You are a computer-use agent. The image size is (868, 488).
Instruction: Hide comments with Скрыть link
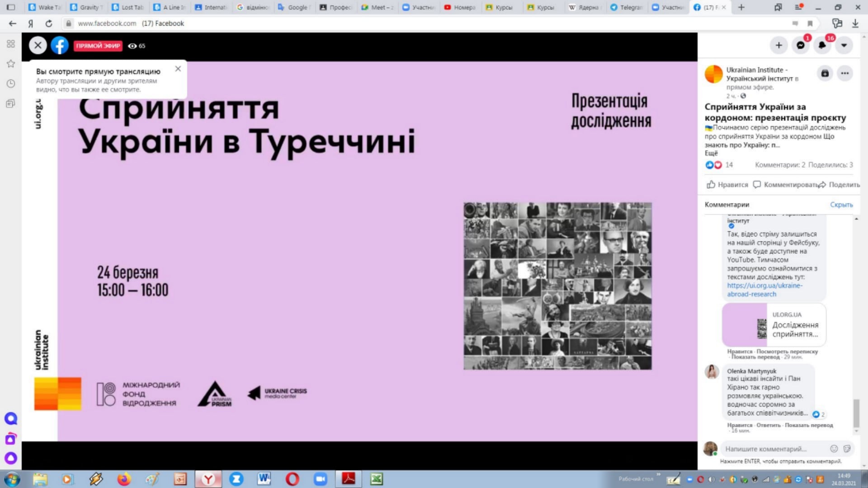pos(841,205)
